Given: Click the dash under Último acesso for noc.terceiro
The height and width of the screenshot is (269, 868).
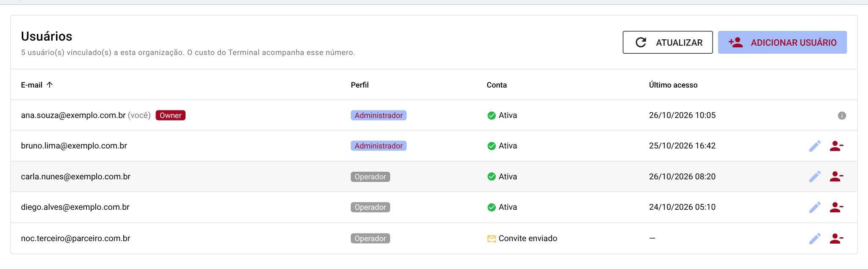Looking at the screenshot, I should pyautogui.click(x=652, y=239).
